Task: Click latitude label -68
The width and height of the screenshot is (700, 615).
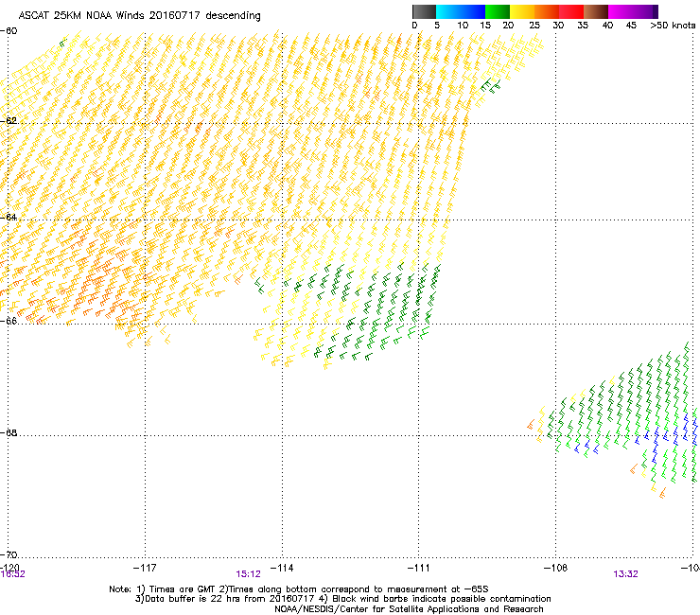Action: (x=9, y=432)
